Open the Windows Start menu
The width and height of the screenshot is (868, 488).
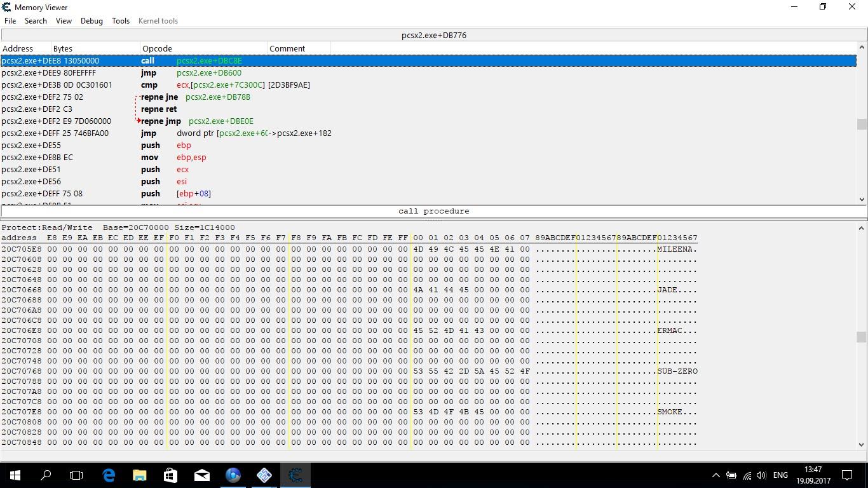(x=15, y=475)
